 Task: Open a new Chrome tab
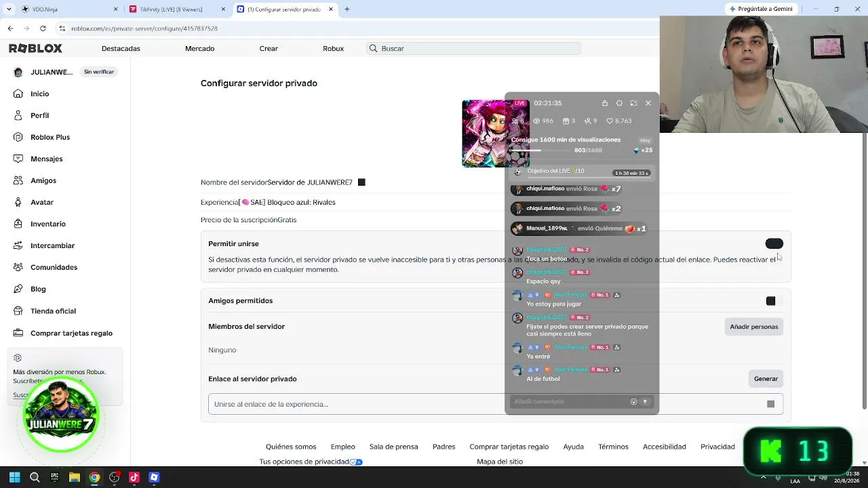[347, 9]
